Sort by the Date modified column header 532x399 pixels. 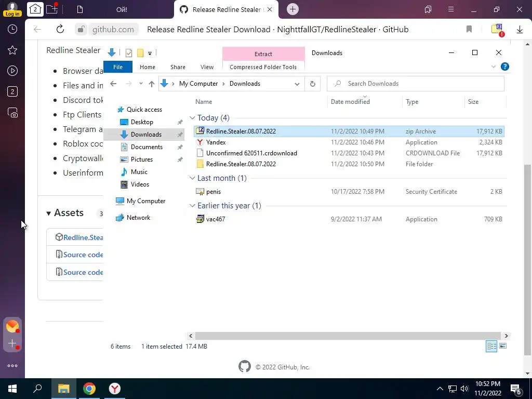point(350,101)
